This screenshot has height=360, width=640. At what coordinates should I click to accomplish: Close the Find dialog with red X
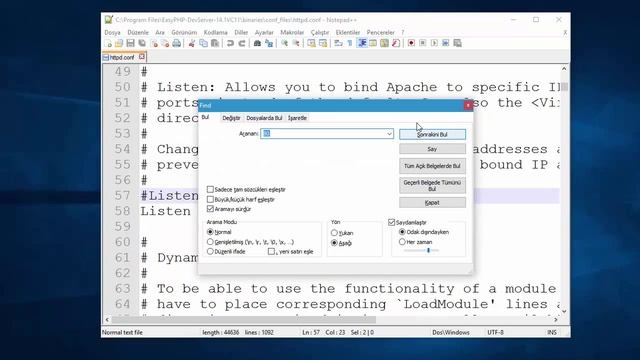click(x=468, y=105)
